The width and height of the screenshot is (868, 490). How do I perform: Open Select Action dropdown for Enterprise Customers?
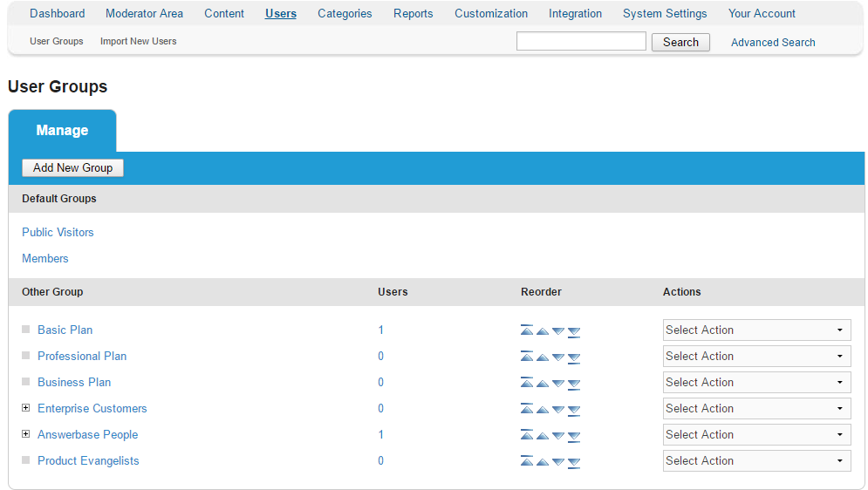point(756,408)
